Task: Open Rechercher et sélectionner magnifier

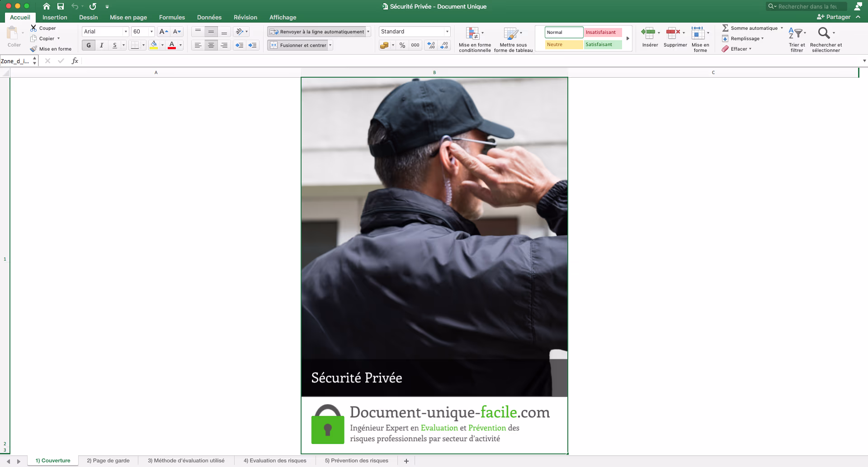Action: click(x=824, y=33)
